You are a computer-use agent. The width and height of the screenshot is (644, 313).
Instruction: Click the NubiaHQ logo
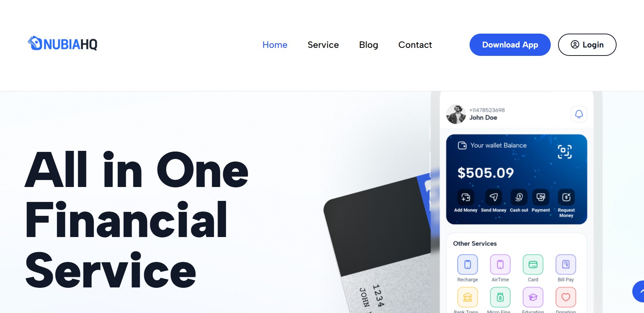click(63, 43)
